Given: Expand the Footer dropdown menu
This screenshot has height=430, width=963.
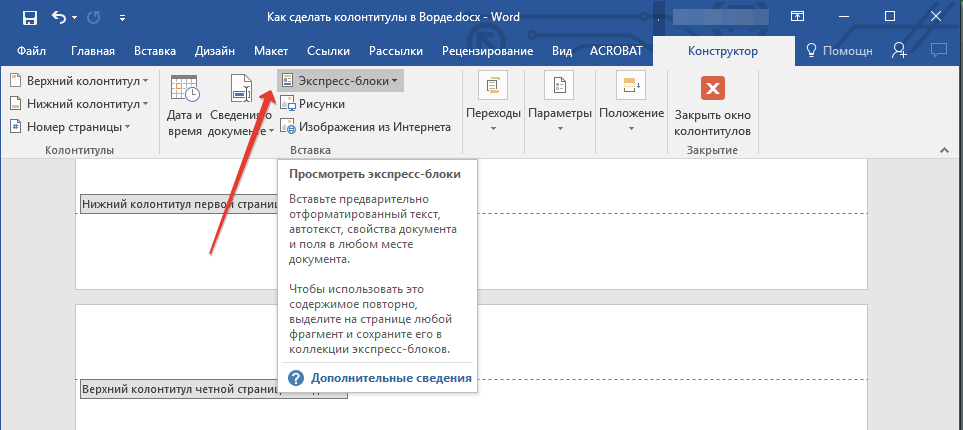Looking at the screenshot, I should [x=79, y=103].
